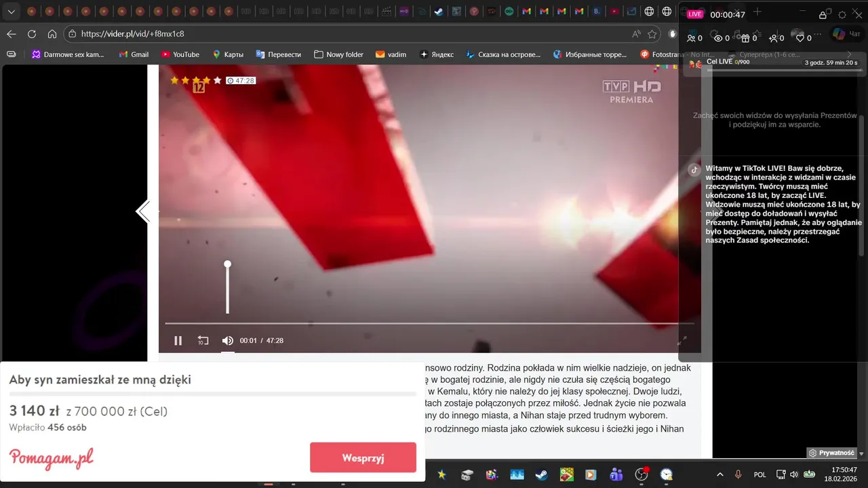Open the Яндекс bookmark

click(436, 54)
